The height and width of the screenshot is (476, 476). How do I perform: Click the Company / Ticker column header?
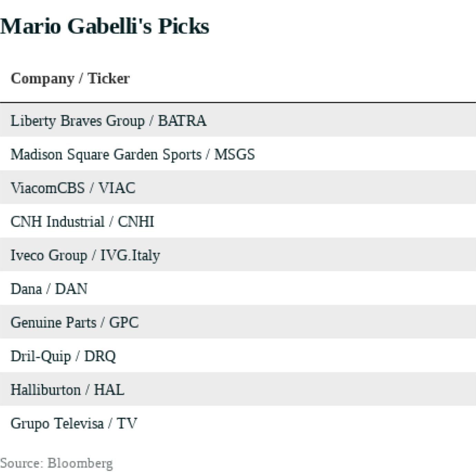click(70, 78)
